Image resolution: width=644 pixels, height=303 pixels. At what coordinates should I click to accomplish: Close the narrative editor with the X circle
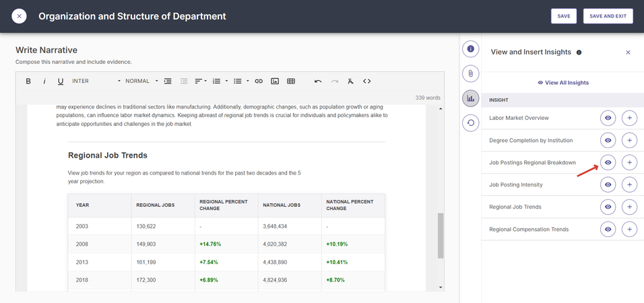(x=20, y=16)
